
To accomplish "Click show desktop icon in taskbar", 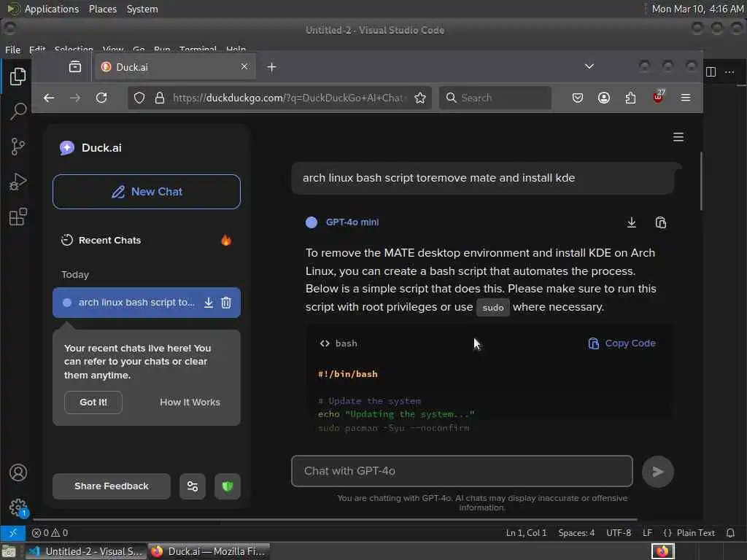I will pos(9,552).
